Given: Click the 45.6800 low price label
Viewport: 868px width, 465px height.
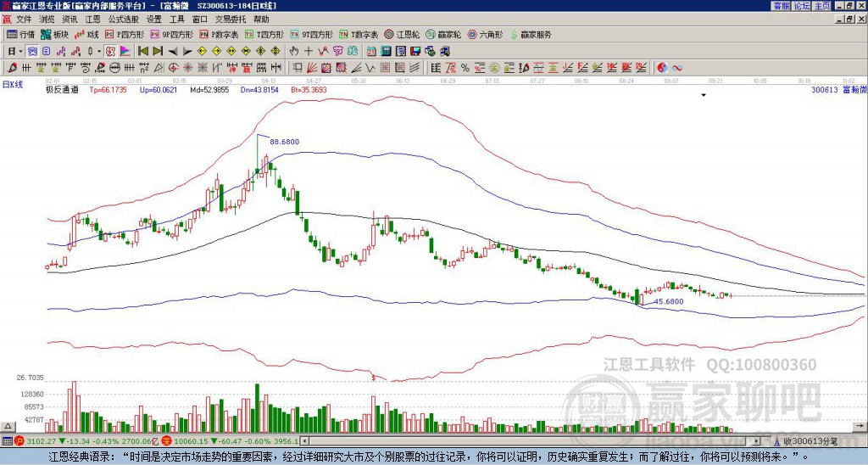Looking at the screenshot, I should point(669,301).
